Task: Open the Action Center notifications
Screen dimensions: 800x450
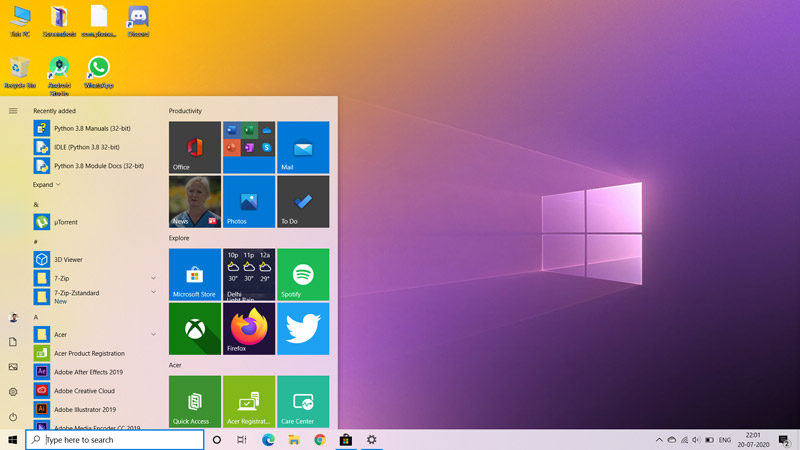Action: (784, 440)
